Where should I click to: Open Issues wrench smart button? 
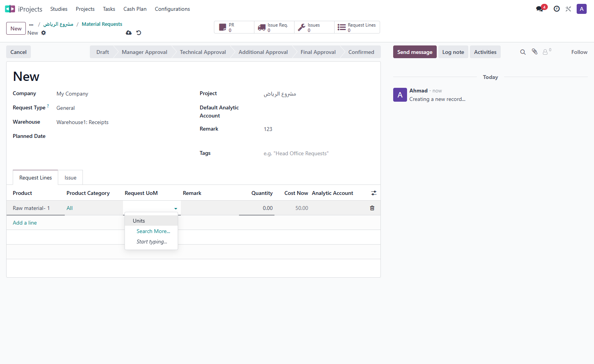314,27
